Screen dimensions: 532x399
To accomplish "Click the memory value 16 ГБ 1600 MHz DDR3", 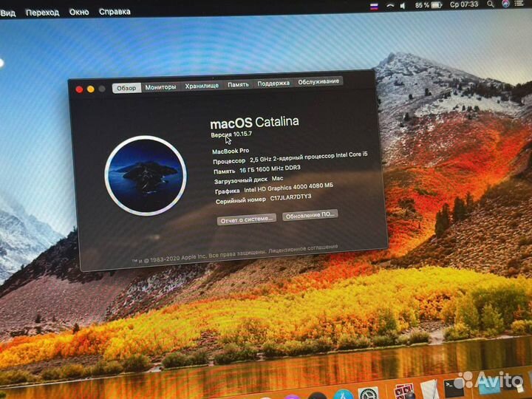I will tap(270, 168).
